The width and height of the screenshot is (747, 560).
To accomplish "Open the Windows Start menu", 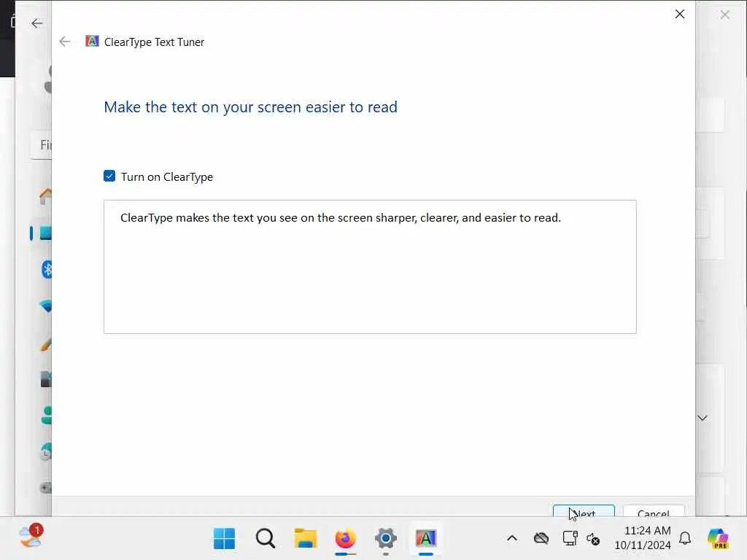I will (224, 539).
